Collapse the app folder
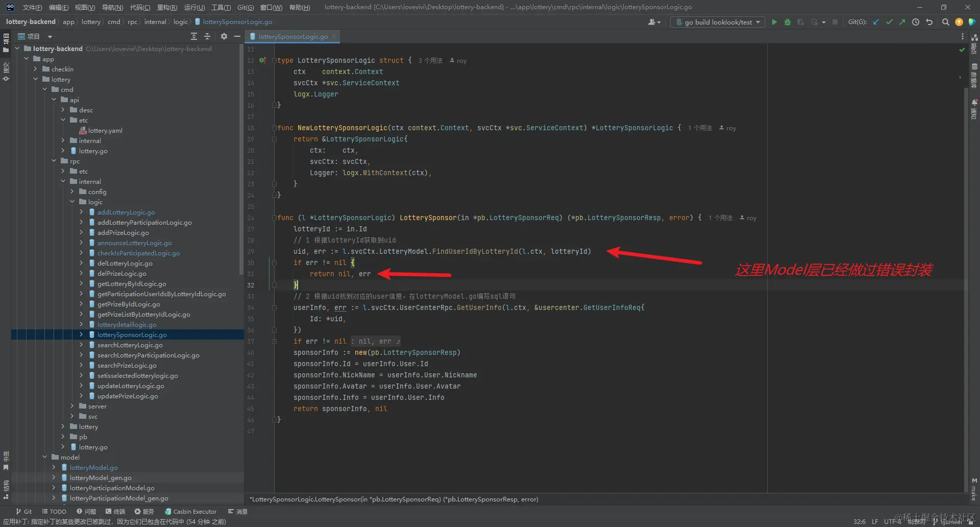 [x=27, y=59]
